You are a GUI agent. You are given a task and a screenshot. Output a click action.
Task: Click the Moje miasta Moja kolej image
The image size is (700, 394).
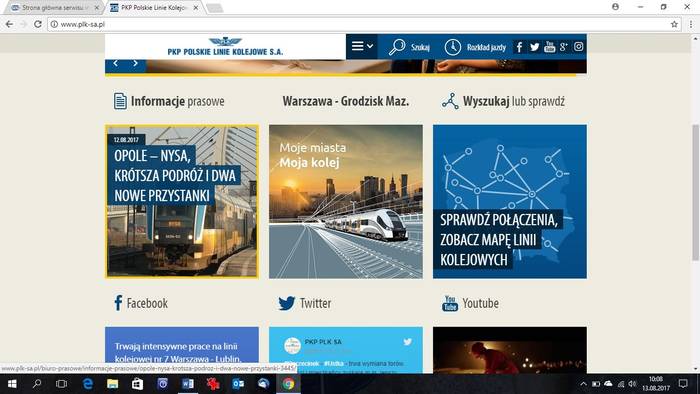346,201
